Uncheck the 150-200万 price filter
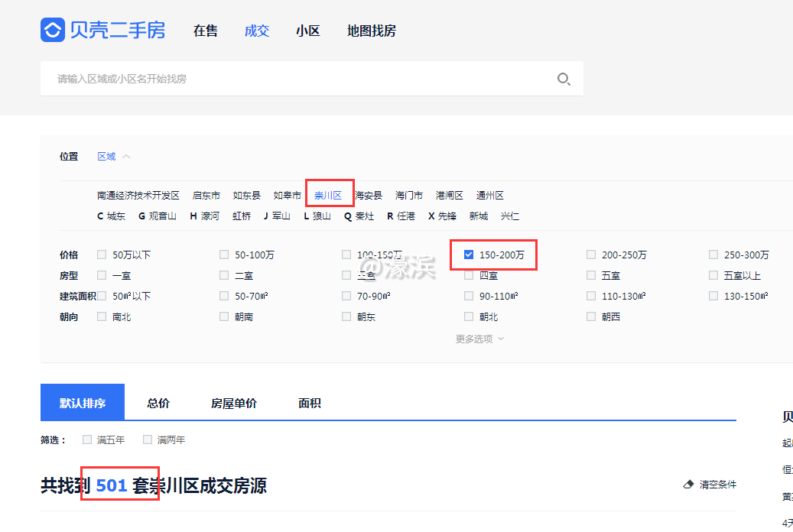Screen dimensions: 793x532 coord(468,254)
